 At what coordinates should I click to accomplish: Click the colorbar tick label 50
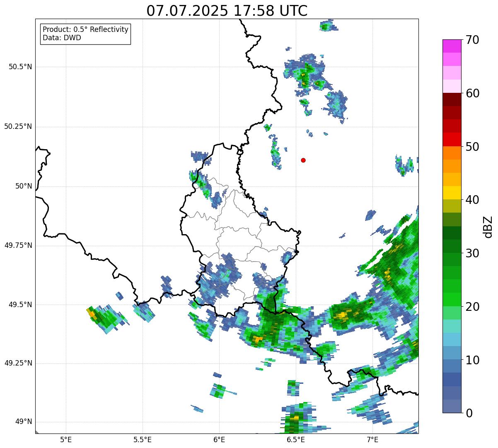tap(473, 147)
